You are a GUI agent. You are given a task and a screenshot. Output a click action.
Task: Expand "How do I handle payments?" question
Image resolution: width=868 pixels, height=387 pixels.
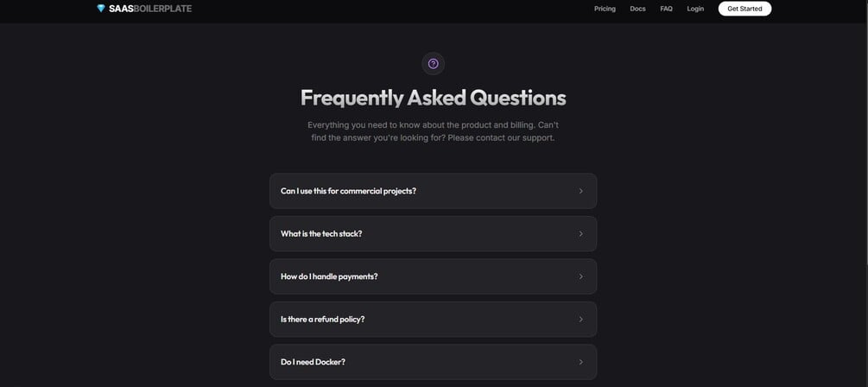(x=329, y=276)
